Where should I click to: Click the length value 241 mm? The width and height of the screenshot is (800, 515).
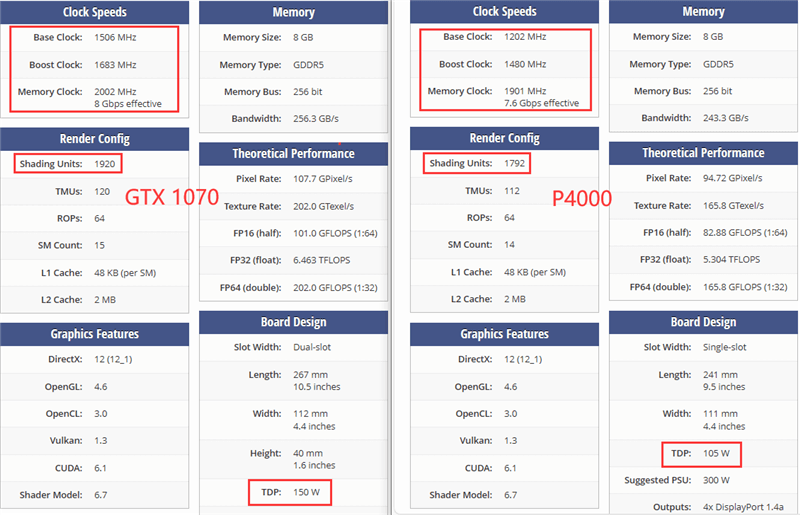point(720,375)
